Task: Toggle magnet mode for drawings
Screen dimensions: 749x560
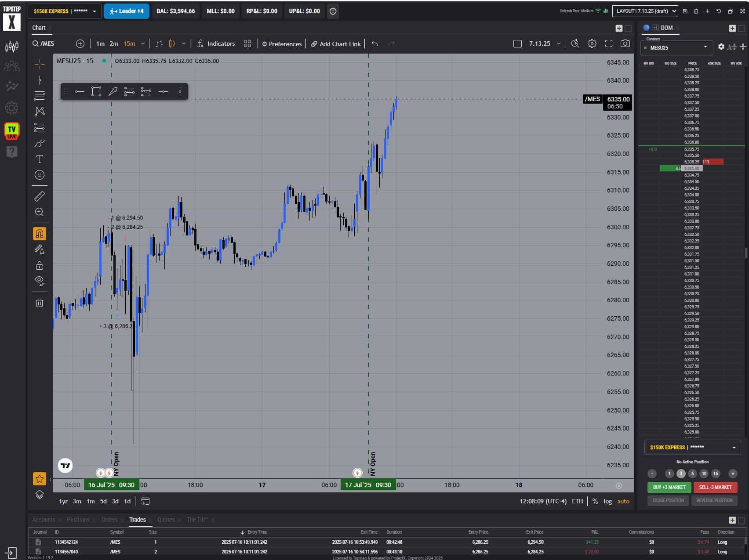Action: 40,234
